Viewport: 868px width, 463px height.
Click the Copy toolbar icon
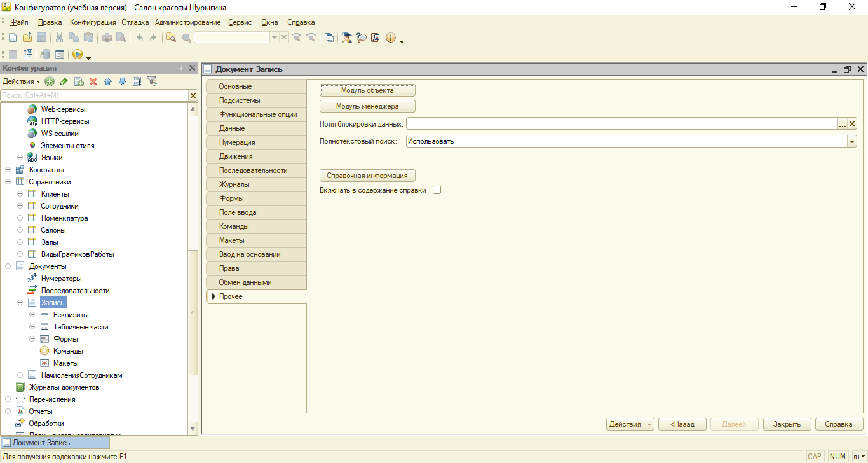click(74, 38)
